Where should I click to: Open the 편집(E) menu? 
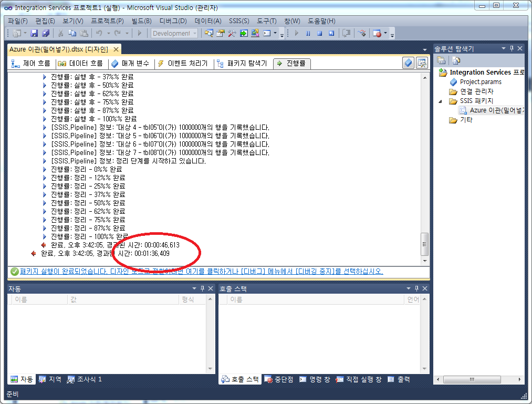point(45,21)
